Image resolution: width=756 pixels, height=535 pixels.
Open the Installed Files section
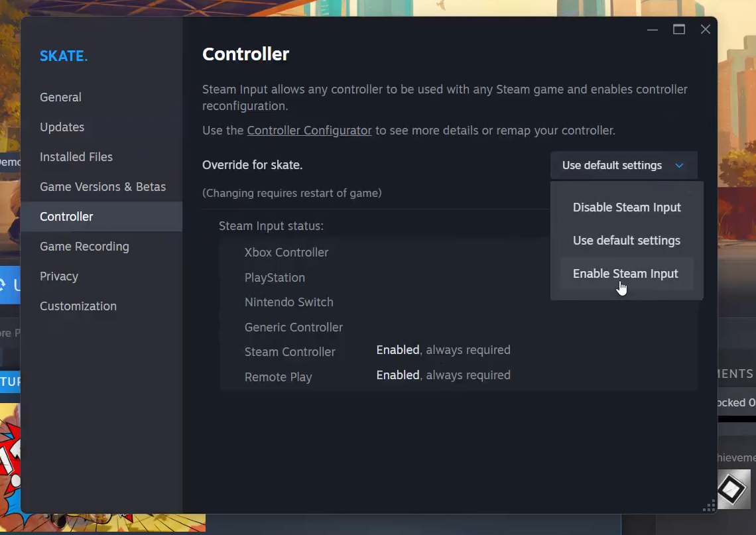coord(76,157)
